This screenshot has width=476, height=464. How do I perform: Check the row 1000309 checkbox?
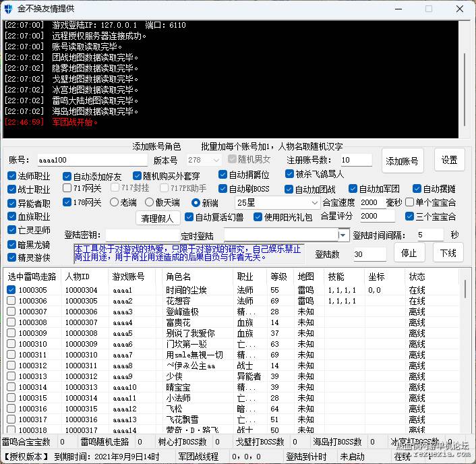(11, 333)
